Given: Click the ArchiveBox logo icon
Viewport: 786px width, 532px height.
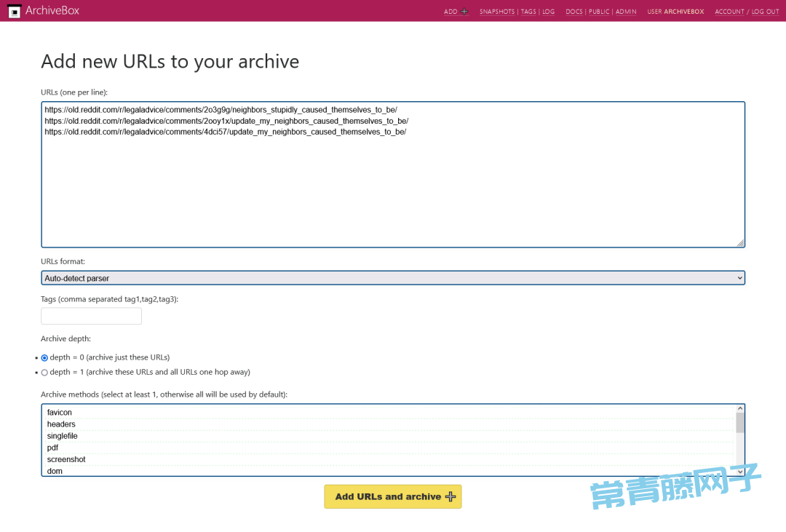Looking at the screenshot, I should coord(14,11).
